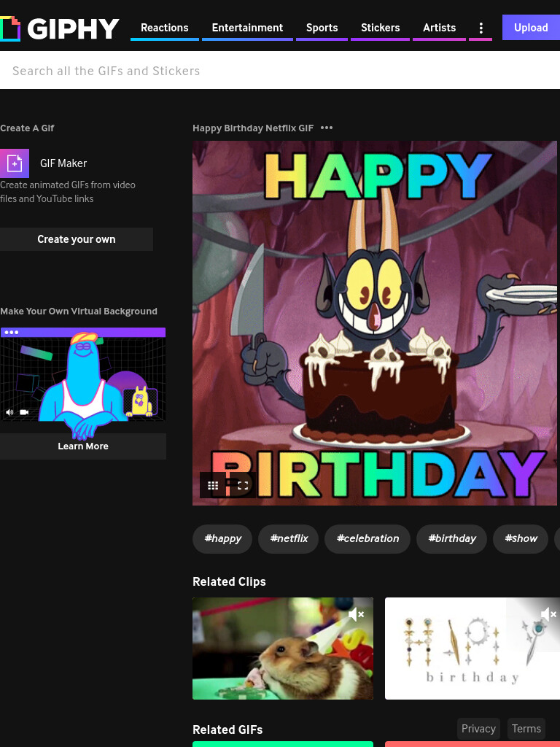
Task: Unmute the hamster birthday clip
Action: pos(356,614)
